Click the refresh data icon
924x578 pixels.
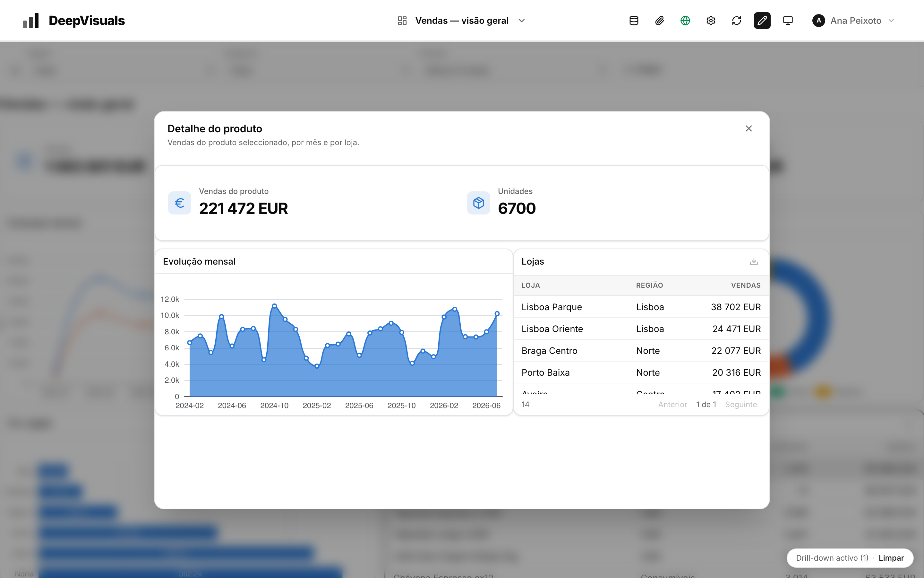coord(737,21)
